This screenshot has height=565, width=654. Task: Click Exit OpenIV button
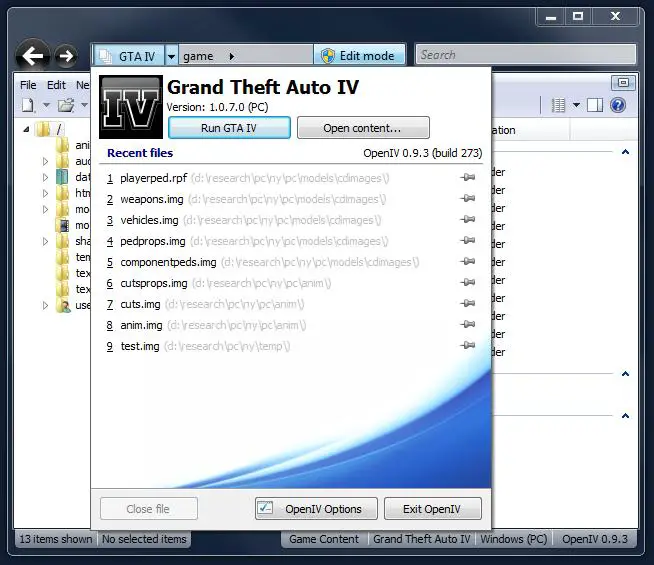coord(433,508)
